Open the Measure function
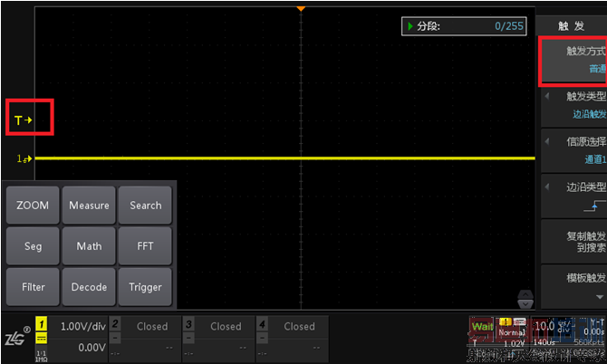 coord(89,206)
